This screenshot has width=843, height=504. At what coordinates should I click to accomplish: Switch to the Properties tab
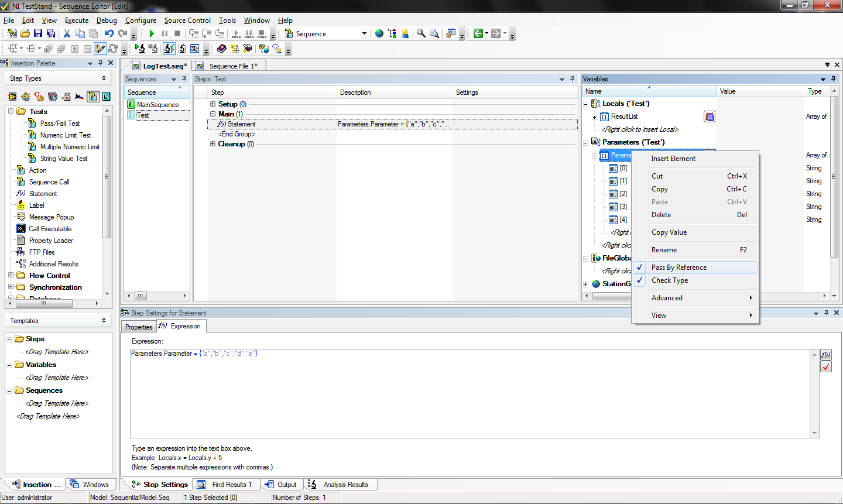tap(139, 327)
